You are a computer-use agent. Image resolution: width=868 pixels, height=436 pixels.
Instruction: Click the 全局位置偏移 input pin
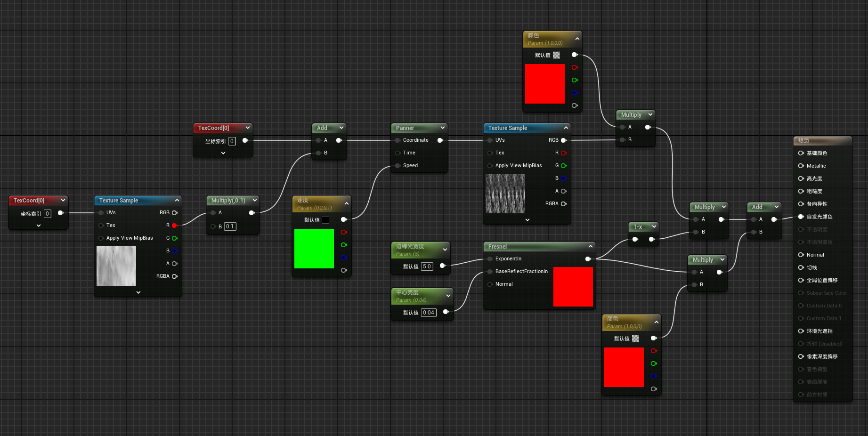[x=801, y=280]
